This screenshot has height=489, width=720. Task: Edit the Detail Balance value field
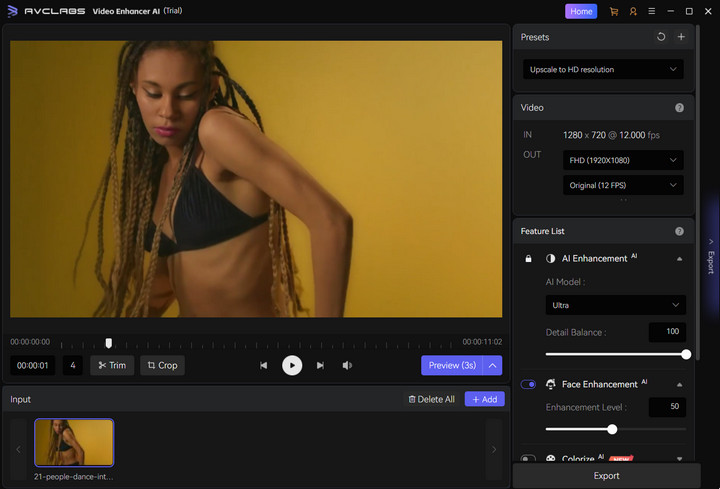coord(667,332)
